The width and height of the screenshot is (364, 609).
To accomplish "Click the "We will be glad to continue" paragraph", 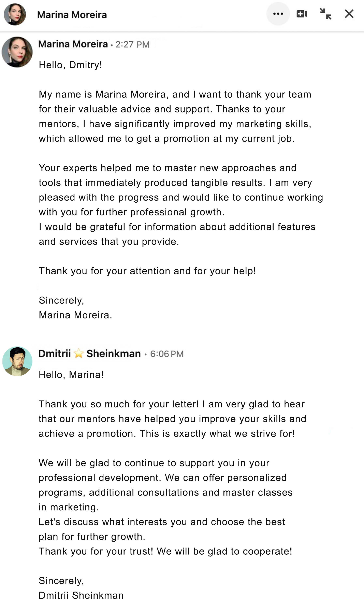I will click(165, 485).
